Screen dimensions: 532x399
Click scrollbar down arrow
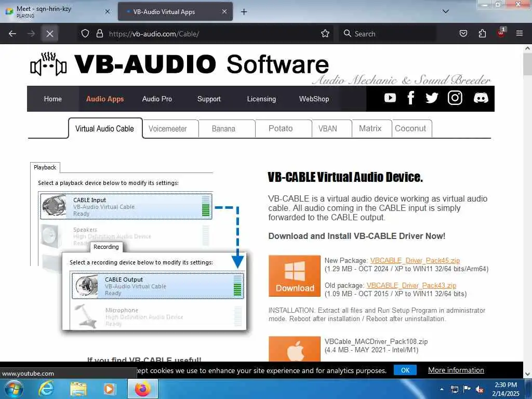pyautogui.click(x=527, y=374)
